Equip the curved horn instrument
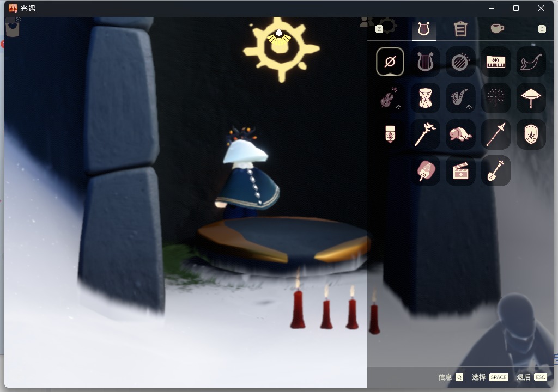This screenshot has width=558, height=392. (531, 62)
